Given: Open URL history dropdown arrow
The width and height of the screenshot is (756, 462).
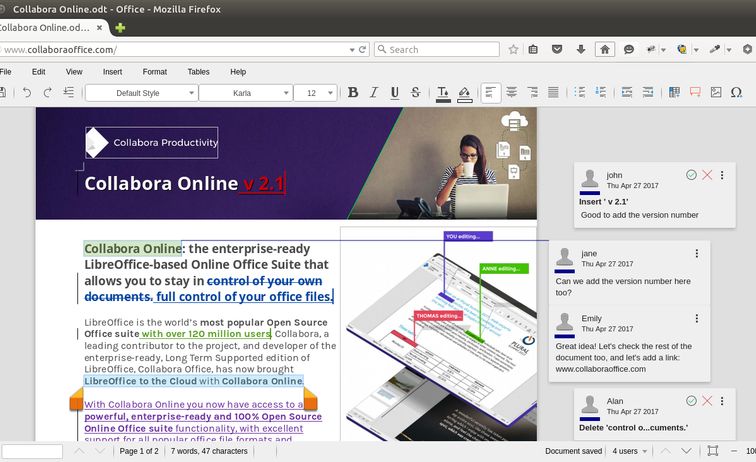Looking at the screenshot, I should click(x=352, y=50).
